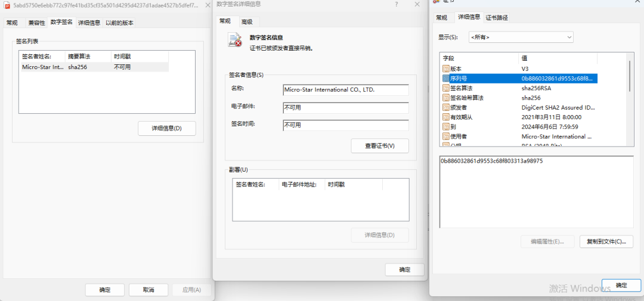Open the 以前的版本 tab
The image size is (644, 301).
coord(119,23)
